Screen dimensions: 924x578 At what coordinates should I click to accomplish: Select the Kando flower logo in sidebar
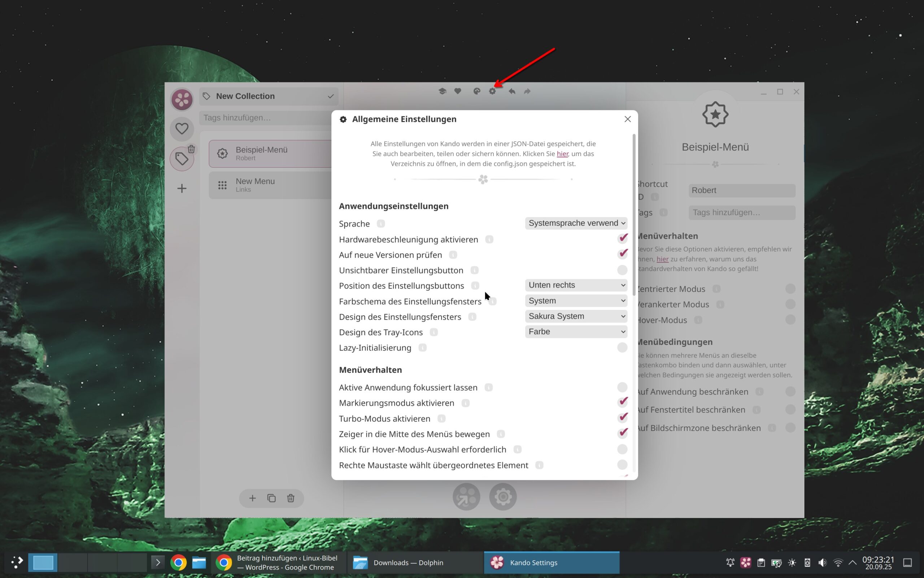point(182,99)
